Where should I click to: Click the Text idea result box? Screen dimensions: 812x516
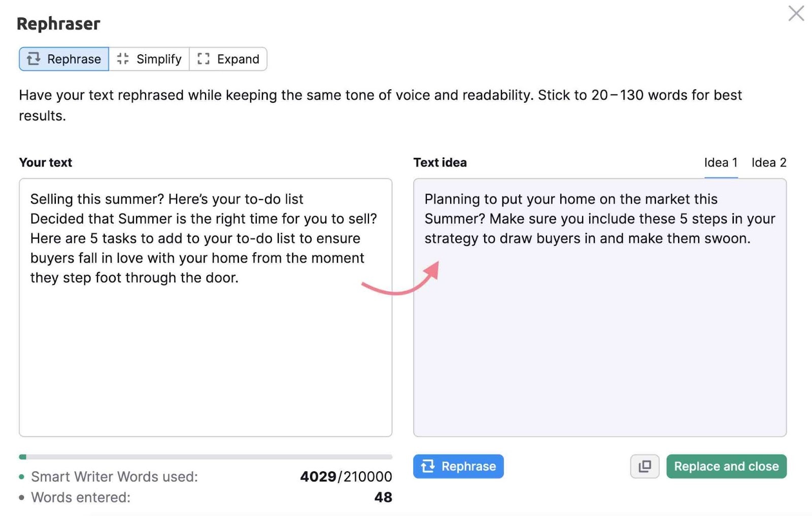(600, 307)
